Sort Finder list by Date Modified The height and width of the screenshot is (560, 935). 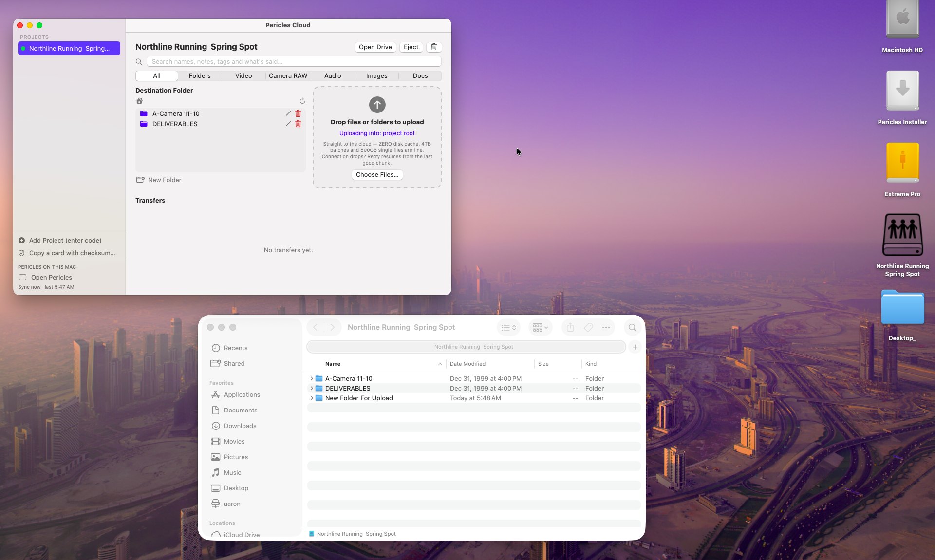[467, 364]
